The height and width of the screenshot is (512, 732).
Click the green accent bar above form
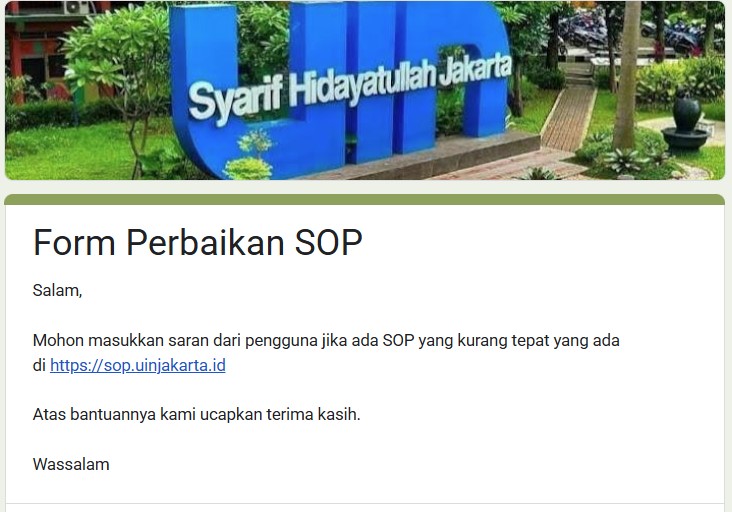365,199
